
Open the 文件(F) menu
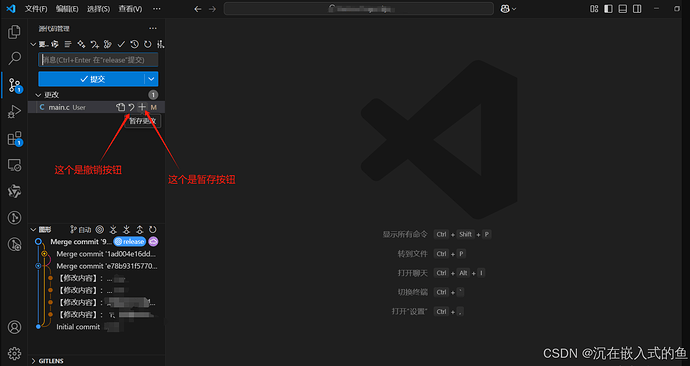pos(36,9)
